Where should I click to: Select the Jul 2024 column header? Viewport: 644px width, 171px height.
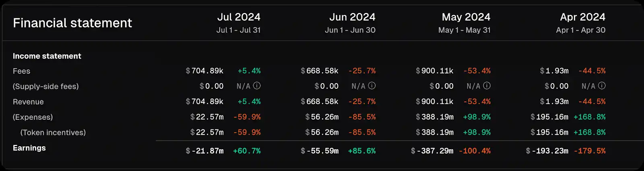point(239,17)
